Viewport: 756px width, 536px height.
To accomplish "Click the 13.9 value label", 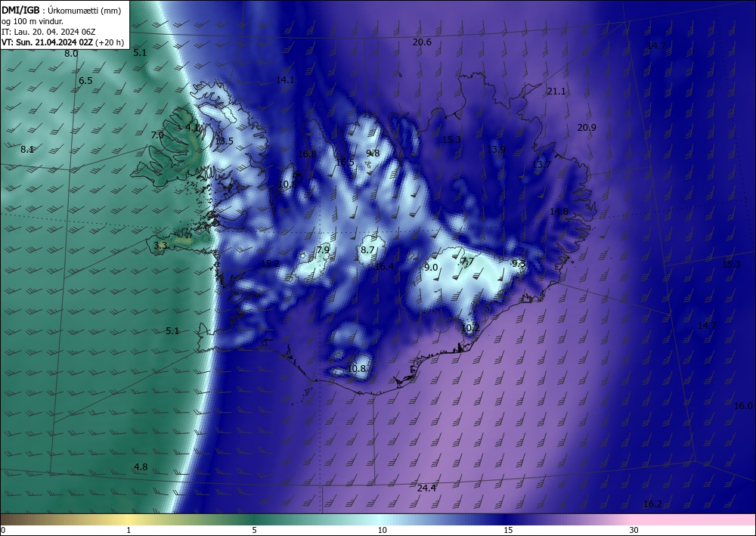I will tap(496, 150).
